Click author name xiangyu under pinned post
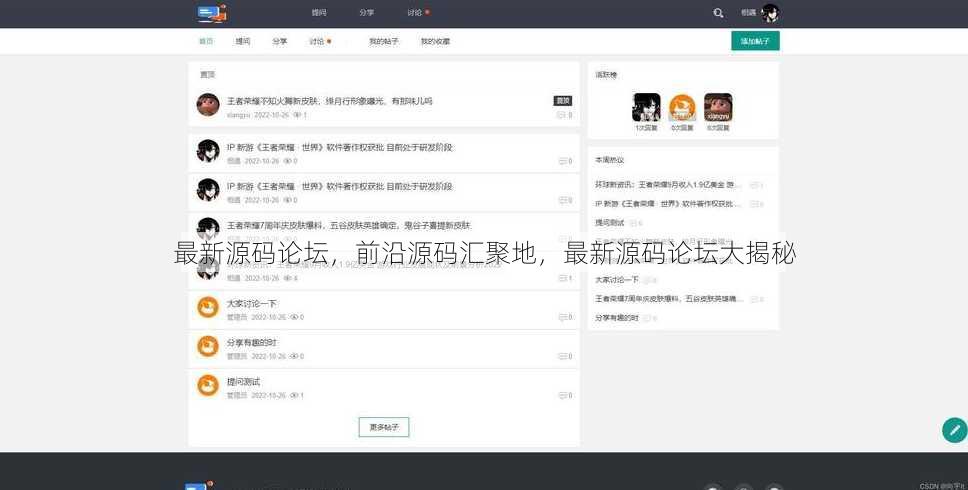The width and height of the screenshot is (968, 490). [x=238, y=115]
